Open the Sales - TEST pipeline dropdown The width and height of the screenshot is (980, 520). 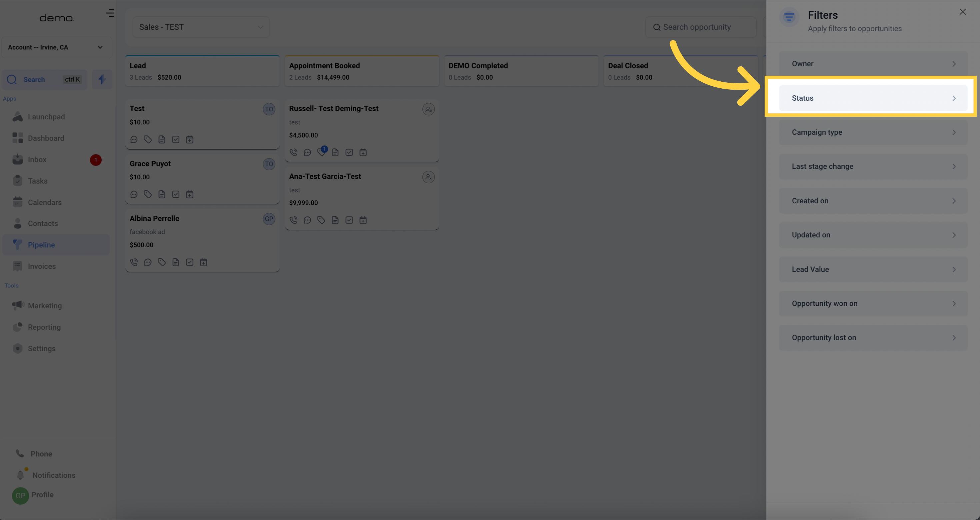(x=201, y=27)
